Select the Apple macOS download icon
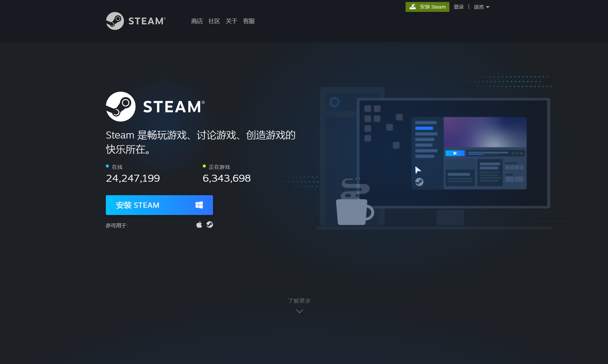This screenshot has height=364, width=608. 199,225
